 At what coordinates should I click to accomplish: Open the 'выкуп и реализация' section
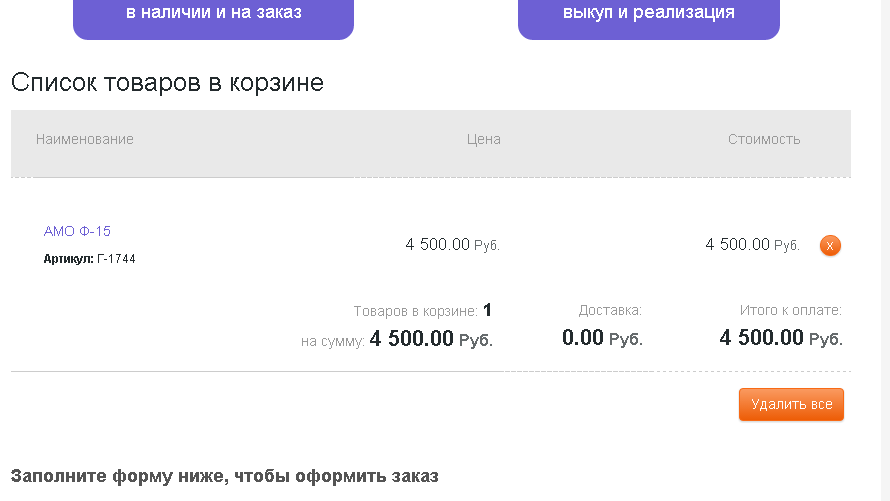648,14
